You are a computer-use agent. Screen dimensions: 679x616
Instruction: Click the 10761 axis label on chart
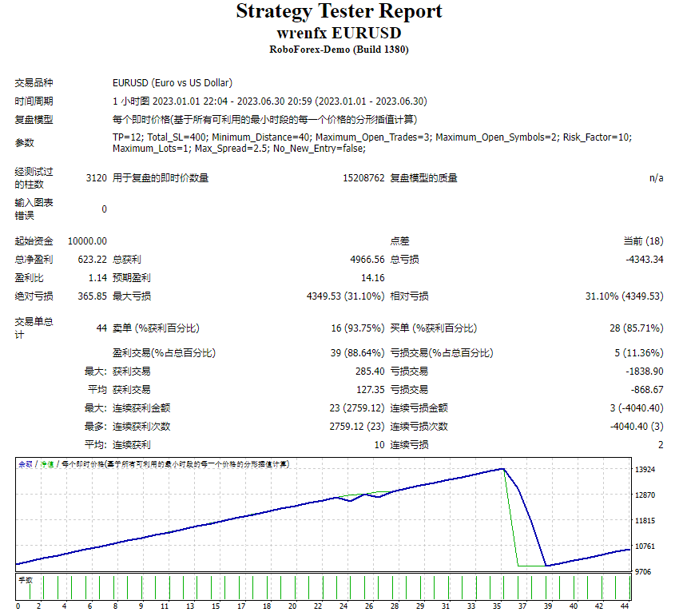[645, 546]
